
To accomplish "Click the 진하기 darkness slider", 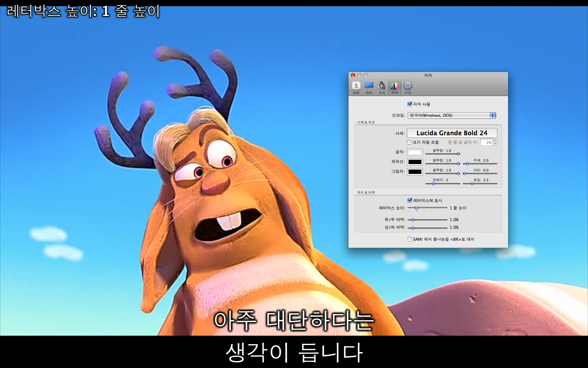I will click(x=443, y=184).
